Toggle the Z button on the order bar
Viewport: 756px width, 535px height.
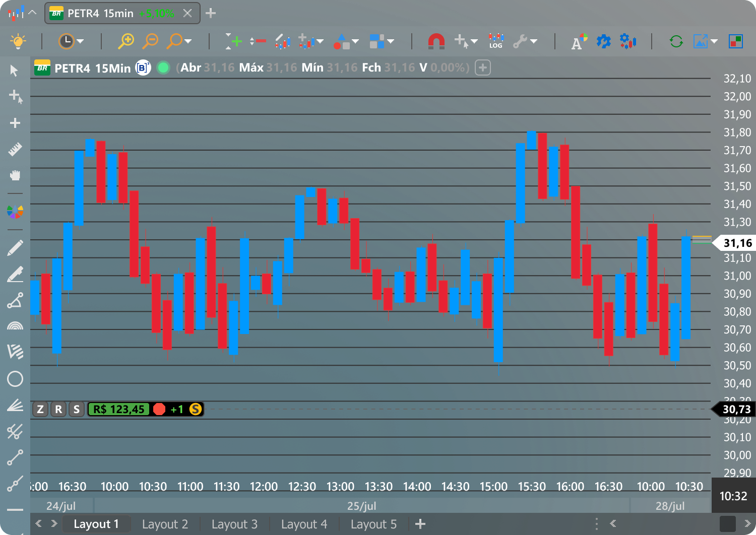40,409
